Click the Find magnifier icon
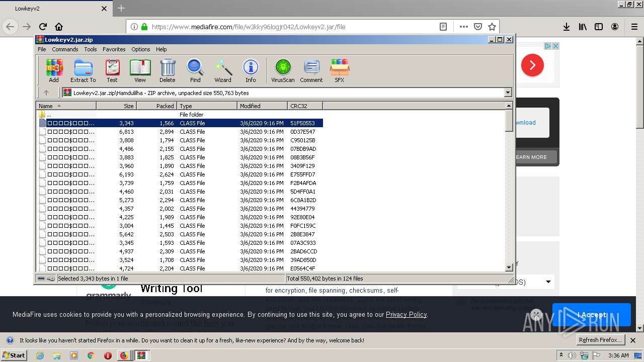Screen dimensions: 644x362 [x=195, y=70]
